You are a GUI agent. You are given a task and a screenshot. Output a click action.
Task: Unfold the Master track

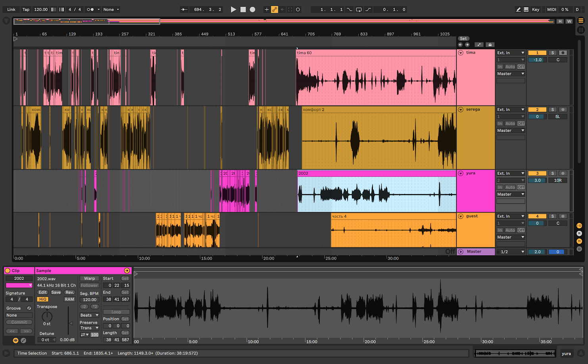tap(461, 252)
